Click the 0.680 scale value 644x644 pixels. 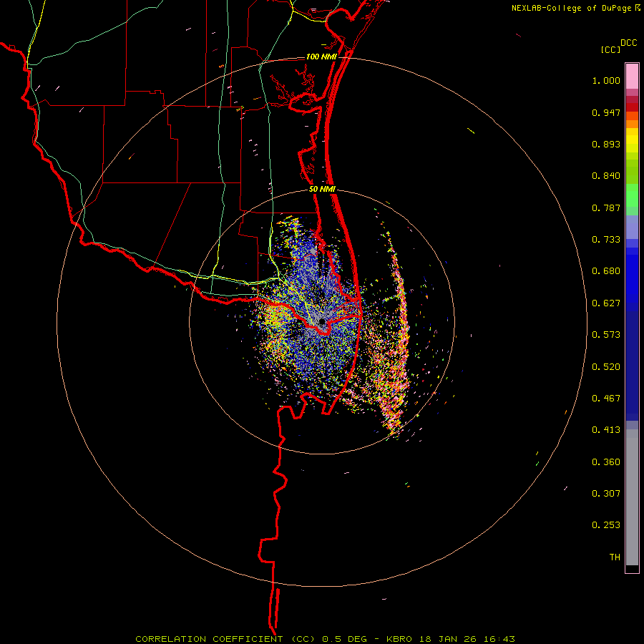[606, 271]
